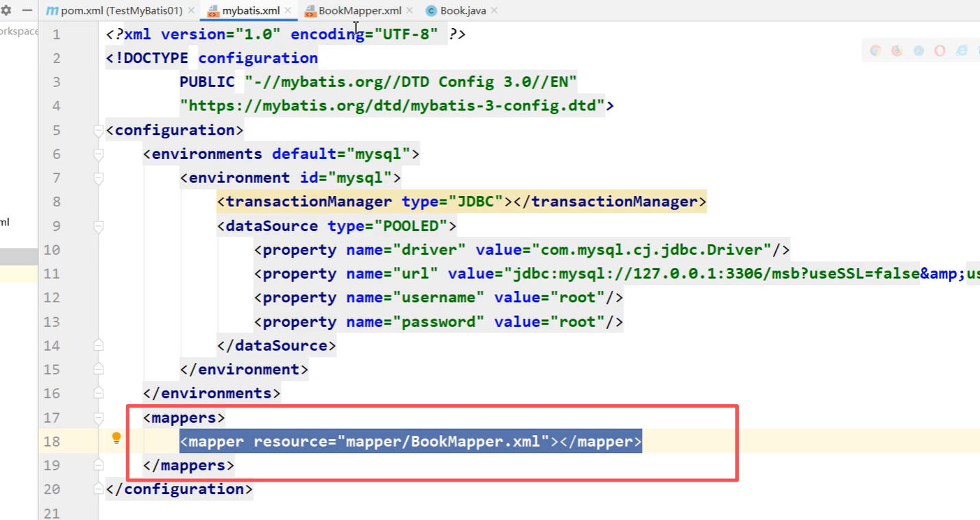This screenshot has height=520, width=980.
Task: Click the password property line
Action: click(439, 322)
